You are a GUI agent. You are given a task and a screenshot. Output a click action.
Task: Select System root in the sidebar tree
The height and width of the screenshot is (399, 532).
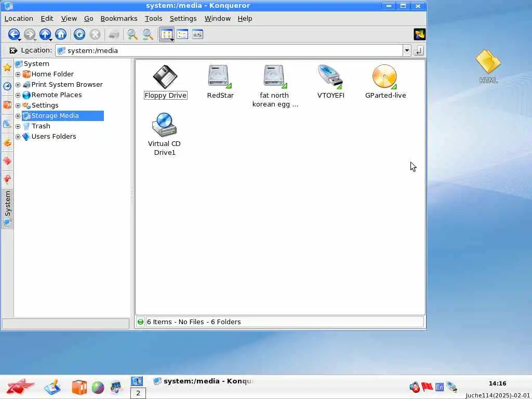coord(33,64)
